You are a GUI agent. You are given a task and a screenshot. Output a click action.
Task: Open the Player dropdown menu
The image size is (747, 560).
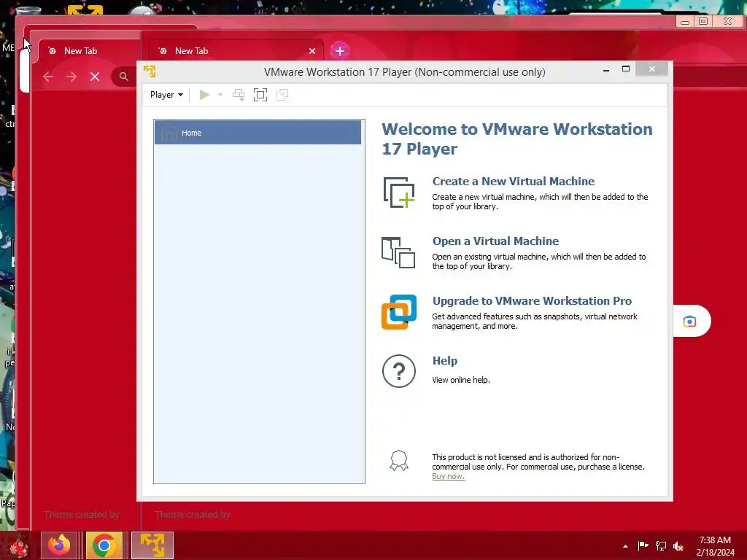[166, 95]
